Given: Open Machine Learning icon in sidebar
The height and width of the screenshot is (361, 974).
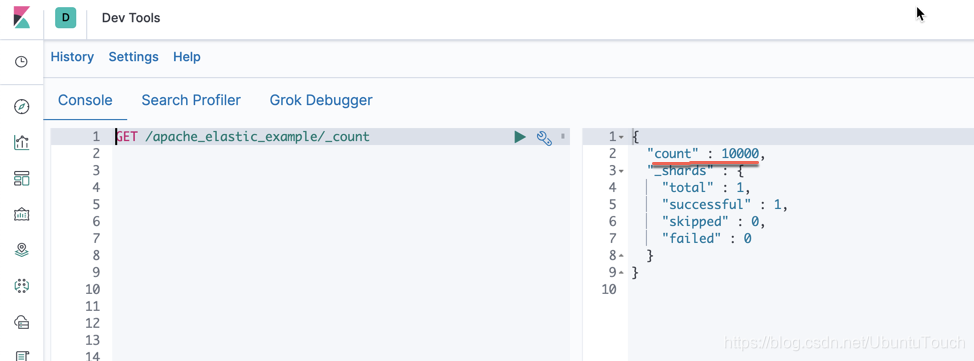Looking at the screenshot, I should coord(21,286).
